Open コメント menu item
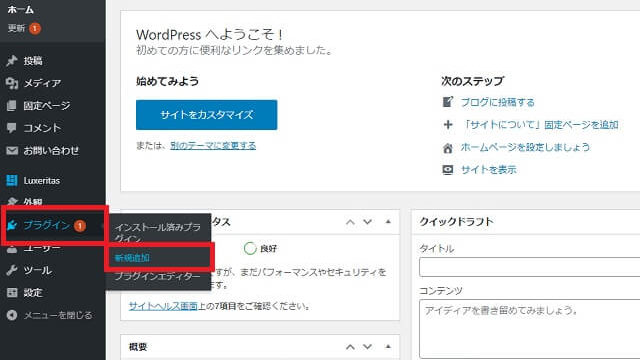 click(x=42, y=128)
